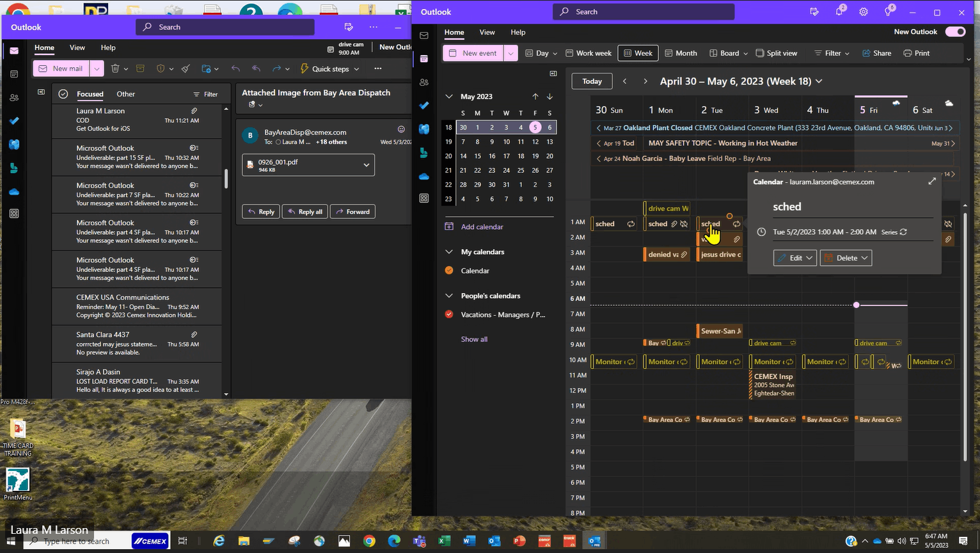Go to previous month arrow in mini calendar
This screenshot has height=553, width=980.
click(535, 97)
